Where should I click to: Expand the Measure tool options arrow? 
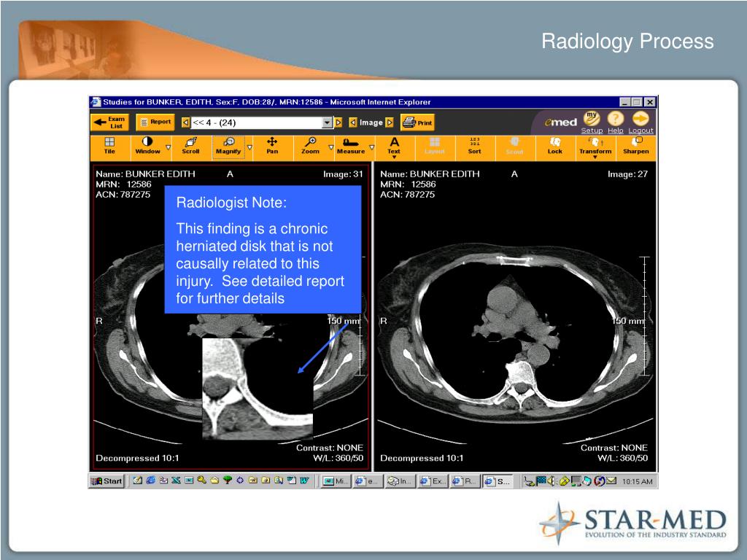372,148
